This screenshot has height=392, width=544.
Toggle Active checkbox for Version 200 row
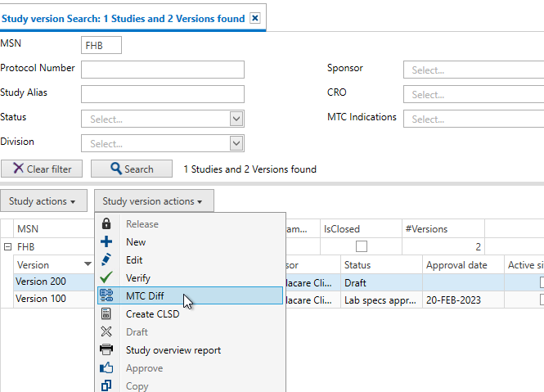(x=541, y=282)
